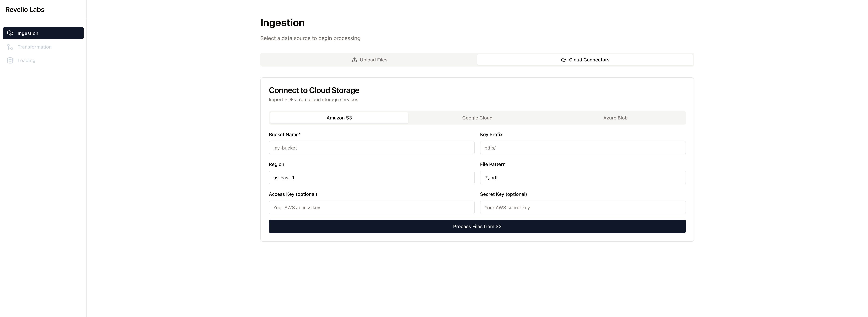868x317 pixels.
Task: Click the Access Key (optional) label
Action: (x=293, y=194)
